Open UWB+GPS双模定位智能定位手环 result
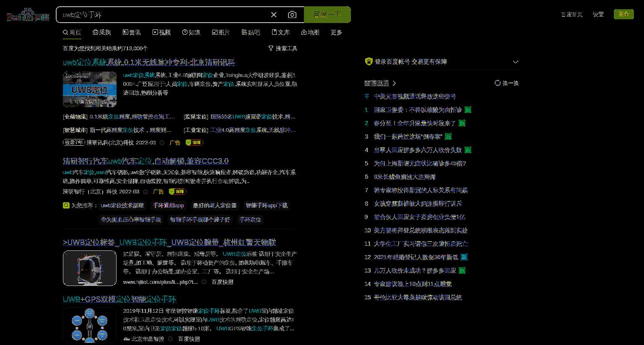This screenshot has height=345, width=644. coord(119,299)
